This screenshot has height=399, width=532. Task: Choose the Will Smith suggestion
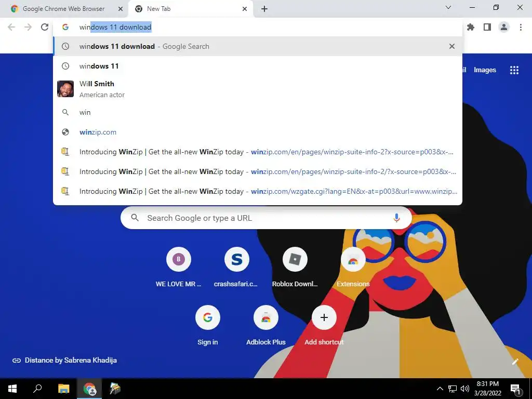point(258,89)
